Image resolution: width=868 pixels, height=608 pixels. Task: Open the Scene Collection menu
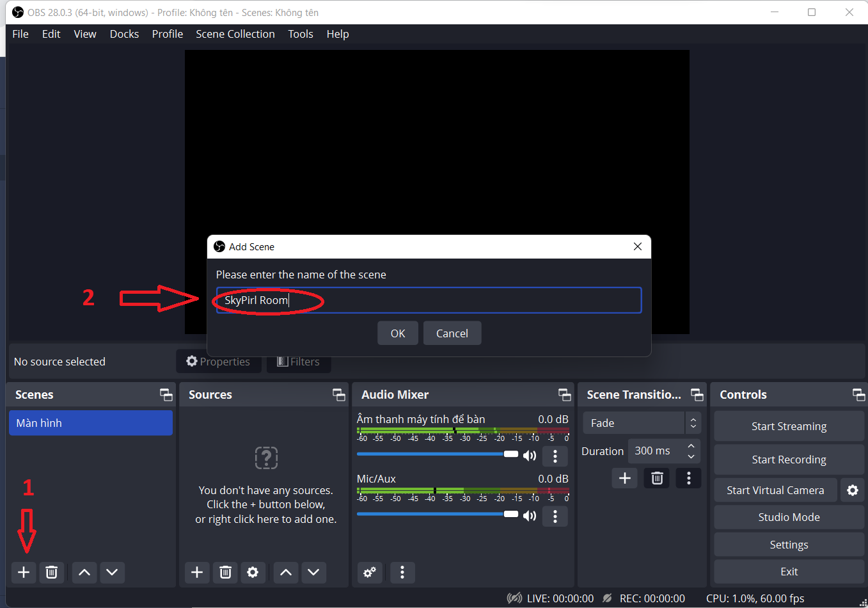click(235, 34)
